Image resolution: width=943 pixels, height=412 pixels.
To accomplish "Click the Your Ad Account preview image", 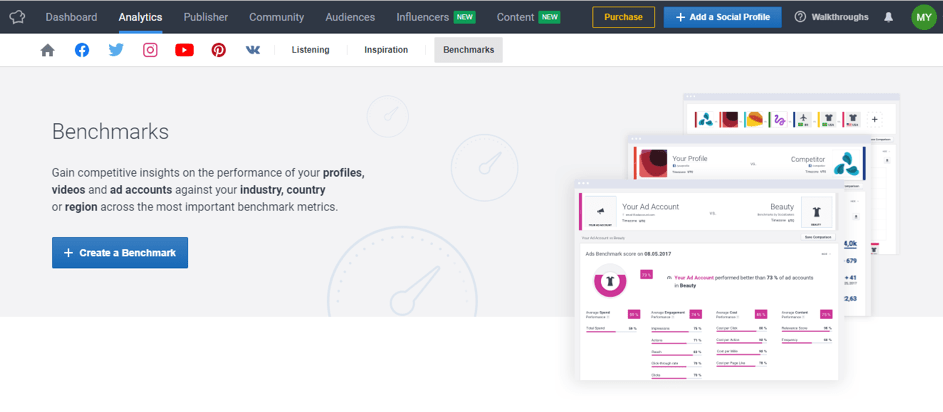I will click(x=709, y=280).
